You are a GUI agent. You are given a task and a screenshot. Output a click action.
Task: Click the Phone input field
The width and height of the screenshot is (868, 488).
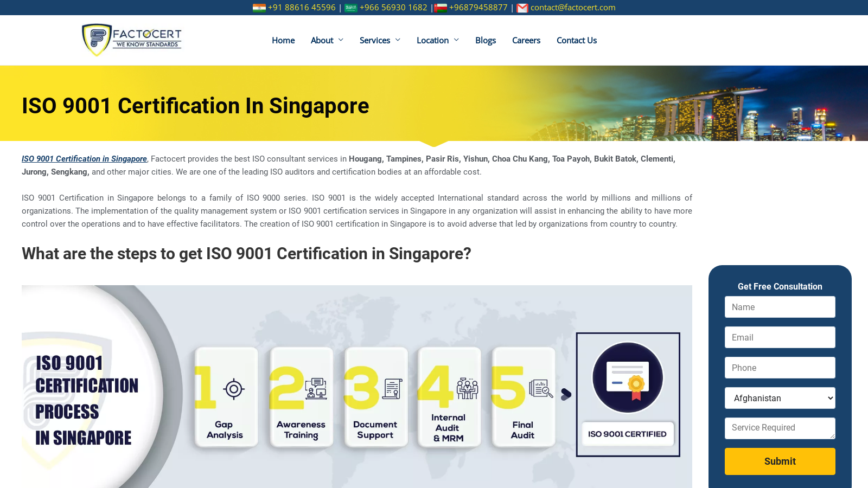[780, 368]
